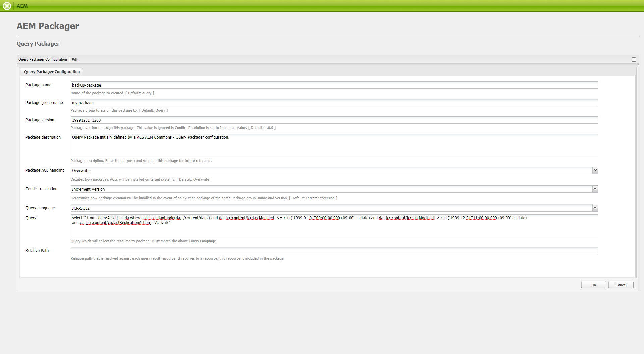
Task: Click hint 'Query which will collect the resource'
Action: 144,241
